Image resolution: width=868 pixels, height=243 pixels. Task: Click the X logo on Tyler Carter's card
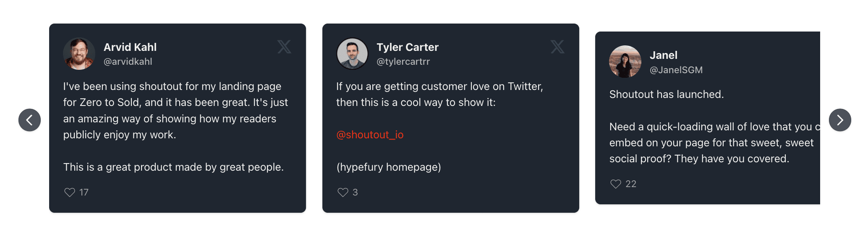click(x=557, y=48)
